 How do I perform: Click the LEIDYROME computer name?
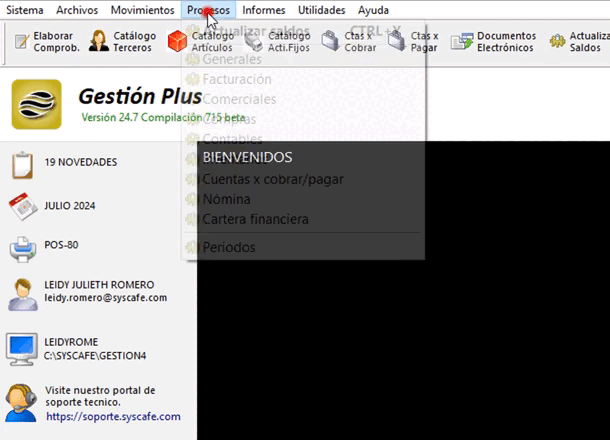point(71,342)
